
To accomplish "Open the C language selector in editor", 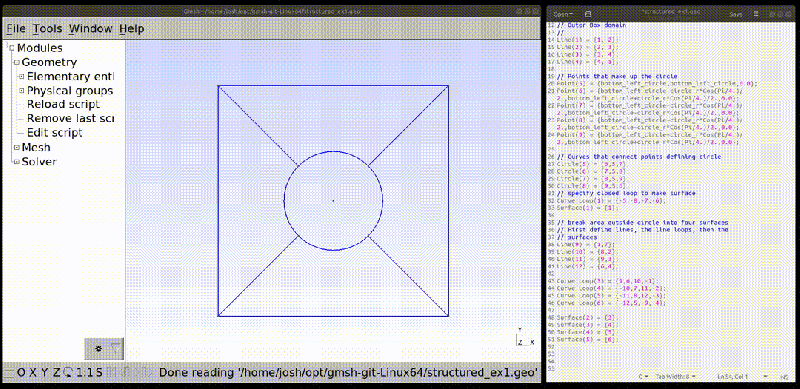I will click(643, 376).
